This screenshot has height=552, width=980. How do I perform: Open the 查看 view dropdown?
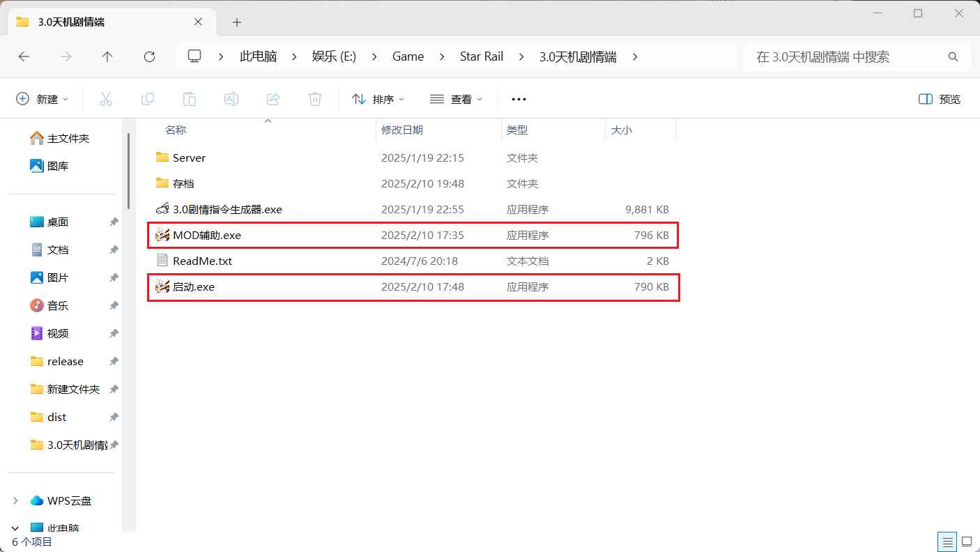coord(456,98)
